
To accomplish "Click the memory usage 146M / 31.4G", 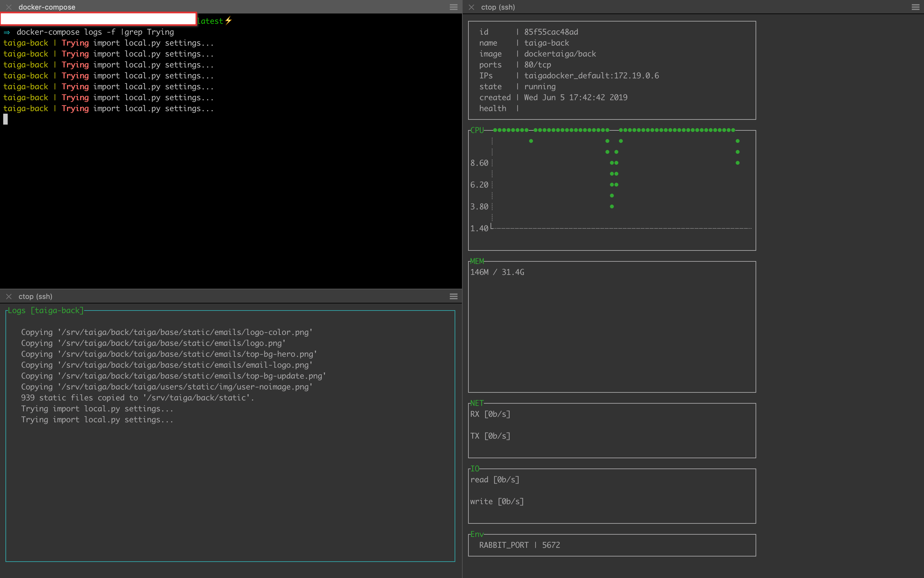I will coord(497,272).
